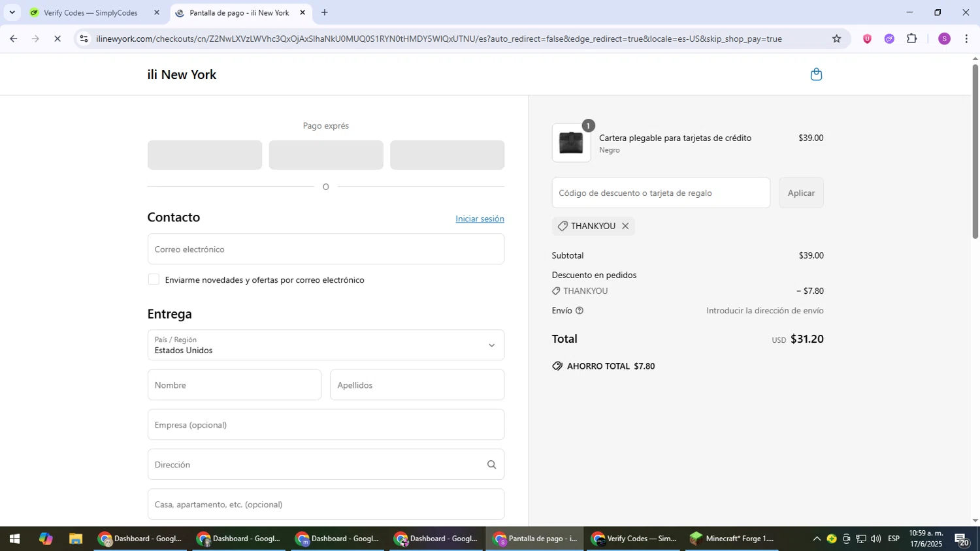The image size is (980, 551).
Task: Click the Aplicar discount button
Action: (801, 193)
